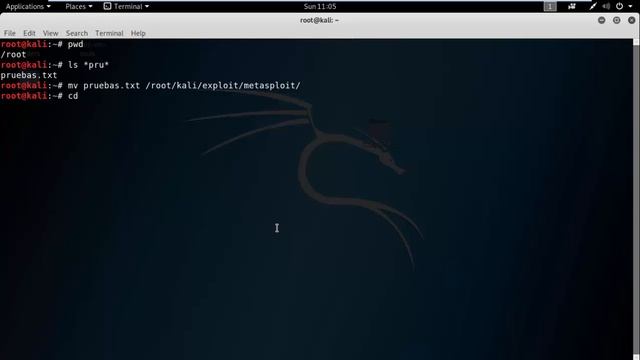The image size is (640, 360).
Task: Click the terminal vertical scrollbar
Action: pyautogui.click(x=636, y=199)
